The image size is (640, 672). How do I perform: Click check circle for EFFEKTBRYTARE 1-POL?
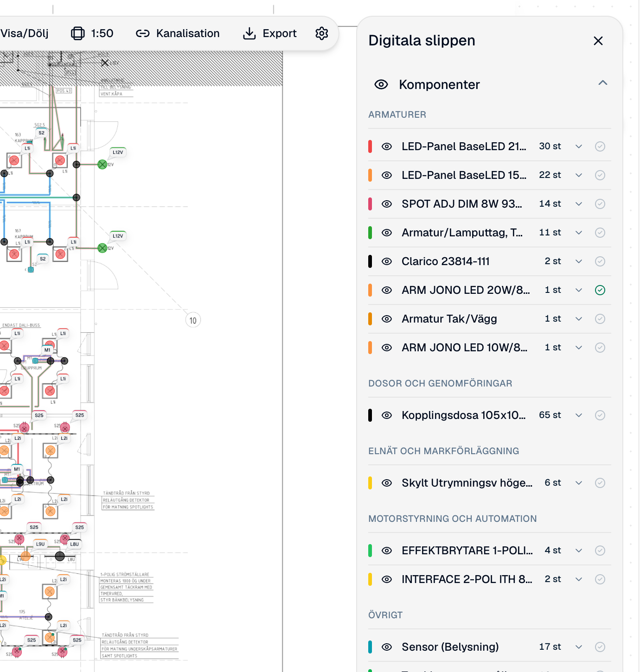600,551
